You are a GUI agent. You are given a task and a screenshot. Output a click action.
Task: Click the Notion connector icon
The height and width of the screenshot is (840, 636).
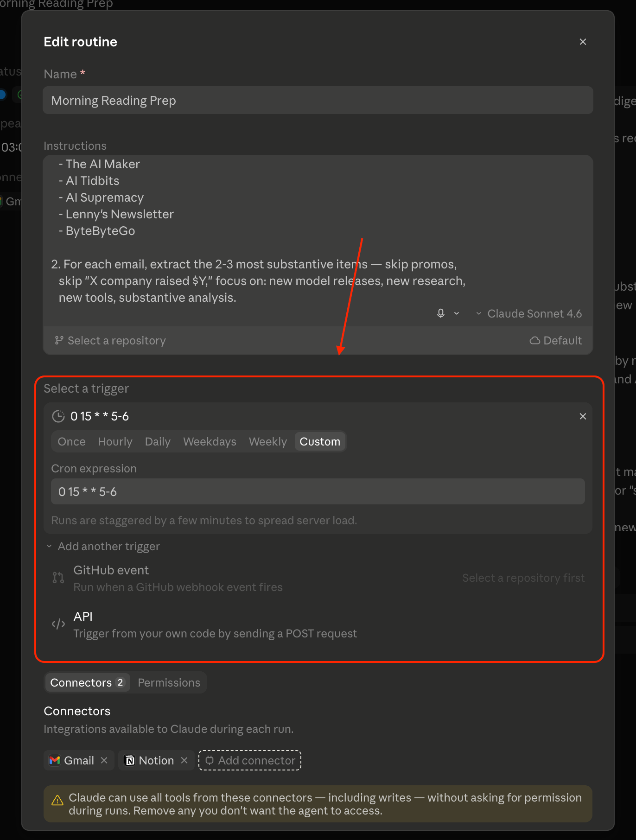click(130, 760)
